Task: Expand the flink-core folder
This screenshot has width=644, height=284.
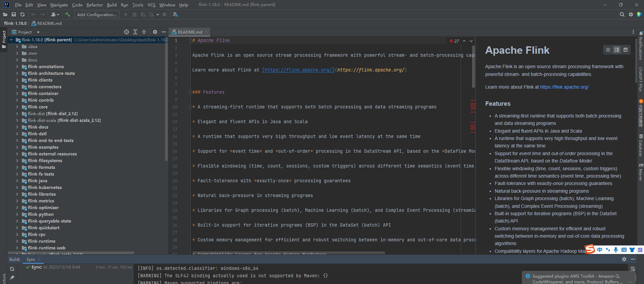Action: (17, 107)
